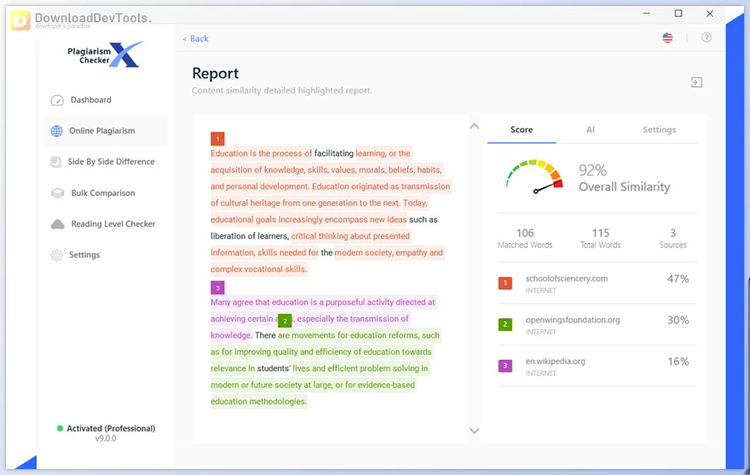Click the Report heading

pos(215,73)
